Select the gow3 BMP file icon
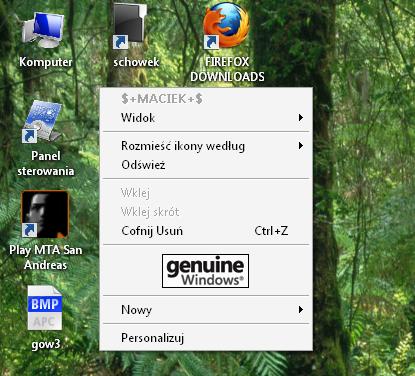Image resolution: width=415 pixels, height=376 pixels. click(x=45, y=309)
